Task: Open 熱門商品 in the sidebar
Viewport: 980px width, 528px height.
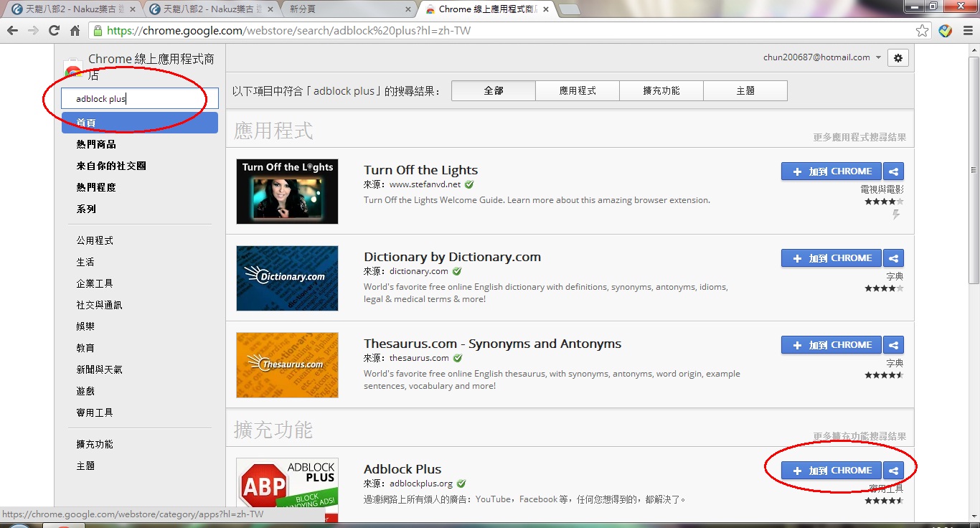Action: click(96, 144)
